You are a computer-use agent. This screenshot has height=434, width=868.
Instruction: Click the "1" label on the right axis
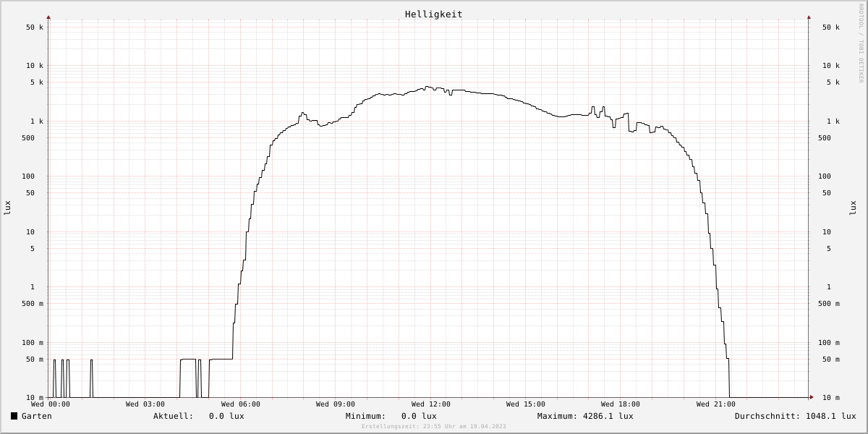pyautogui.click(x=829, y=287)
